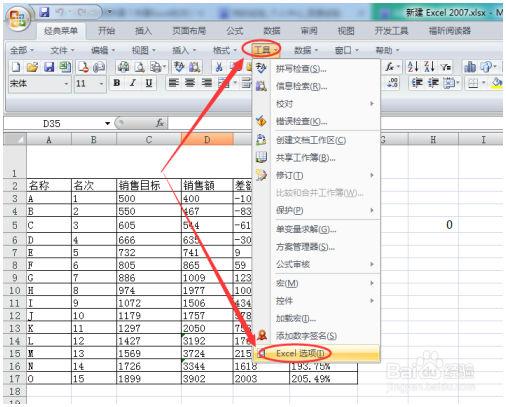The height and width of the screenshot is (407, 506).
Task: Open the 帮助 dropdown menu
Action: [x=387, y=50]
